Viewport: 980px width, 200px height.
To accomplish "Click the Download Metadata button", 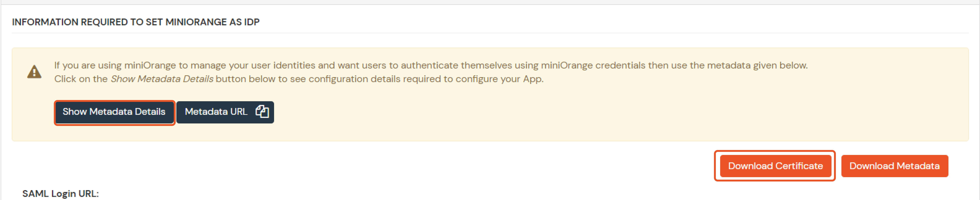I will [895, 166].
